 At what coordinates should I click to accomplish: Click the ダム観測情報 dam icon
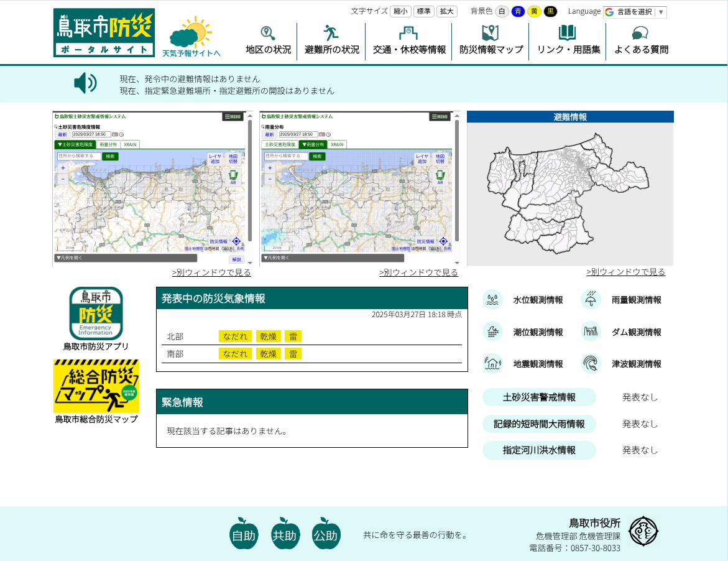click(591, 331)
